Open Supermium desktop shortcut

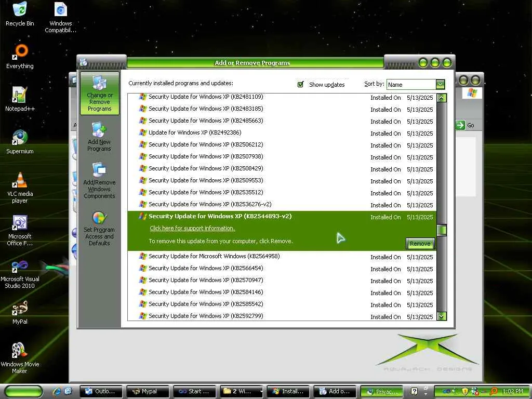pos(20,141)
